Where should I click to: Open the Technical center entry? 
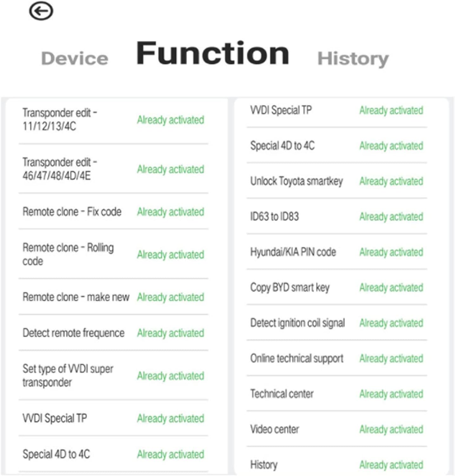pyautogui.click(x=282, y=394)
